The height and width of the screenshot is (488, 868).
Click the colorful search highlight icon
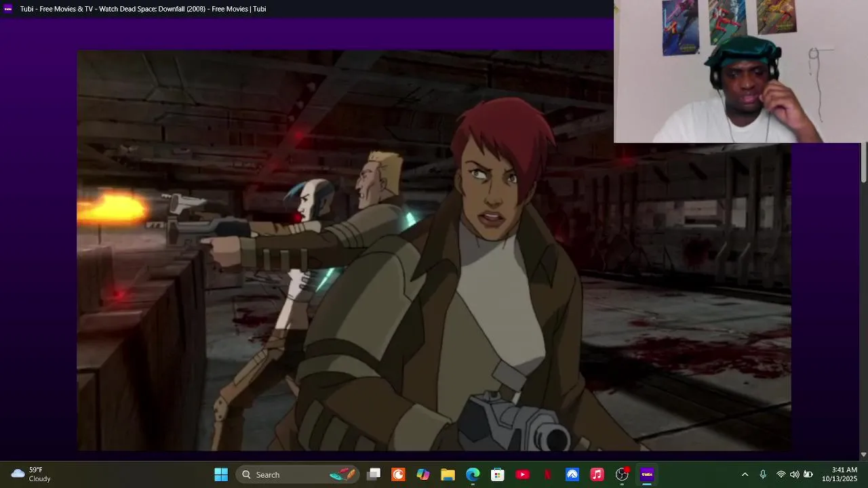coord(342,474)
